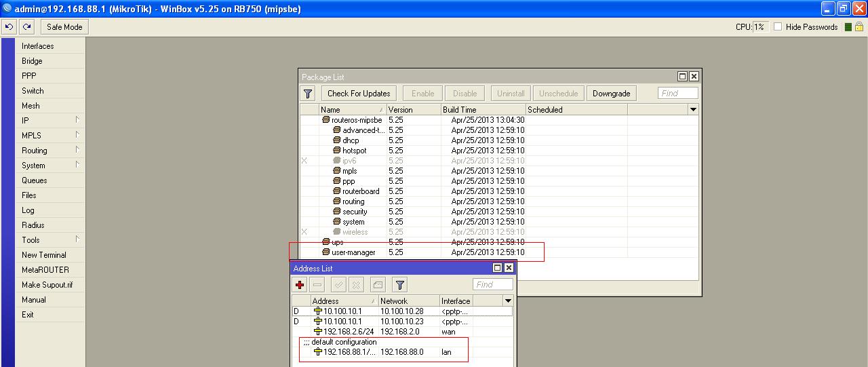Click the Uninstall button
Screen dimensions: 868x367
pos(511,94)
